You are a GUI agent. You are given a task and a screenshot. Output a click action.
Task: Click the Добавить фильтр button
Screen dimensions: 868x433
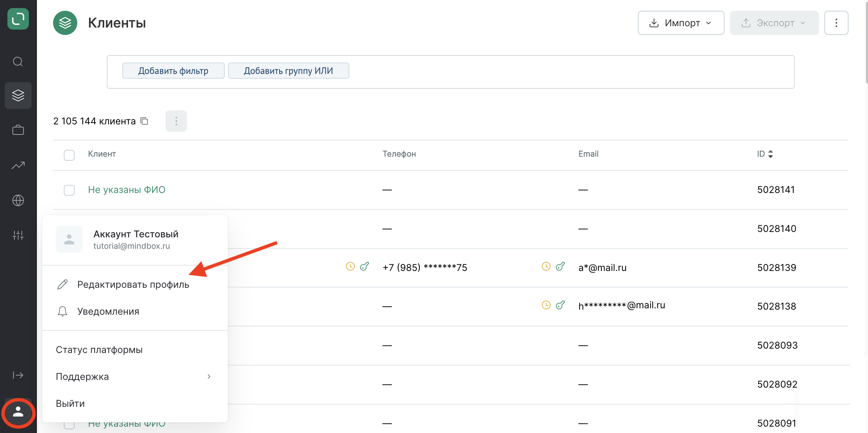(173, 71)
